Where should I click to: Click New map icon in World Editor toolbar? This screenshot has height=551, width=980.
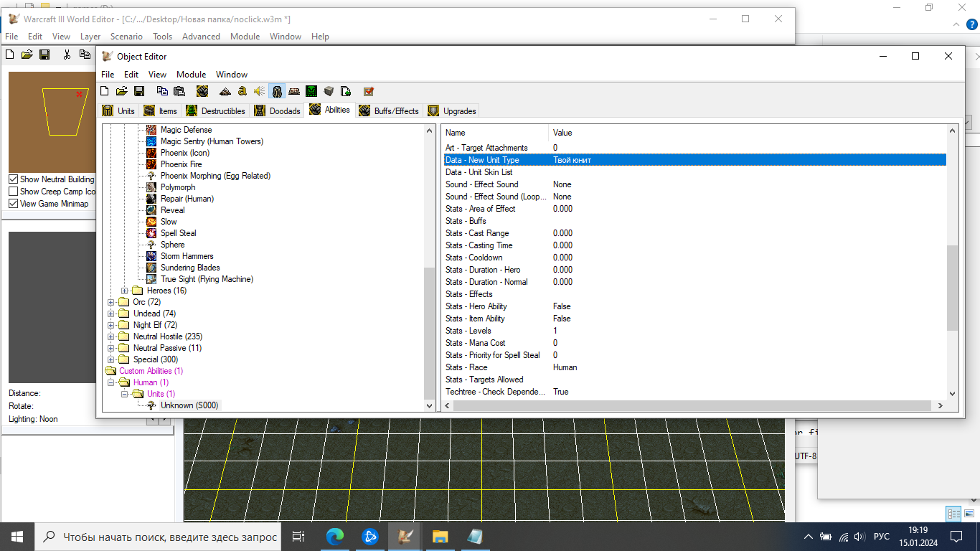[x=10, y=54]
